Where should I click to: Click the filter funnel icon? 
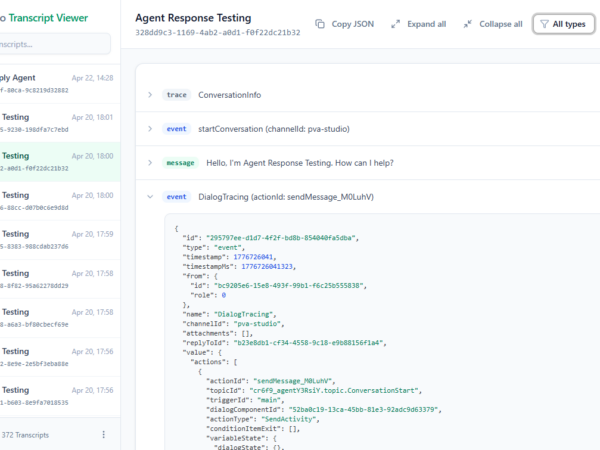click(x=544, y=24)
